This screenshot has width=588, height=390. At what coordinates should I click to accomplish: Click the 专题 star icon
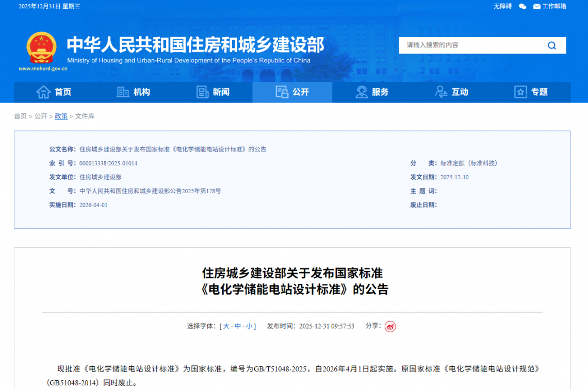(x=520, y=92)
